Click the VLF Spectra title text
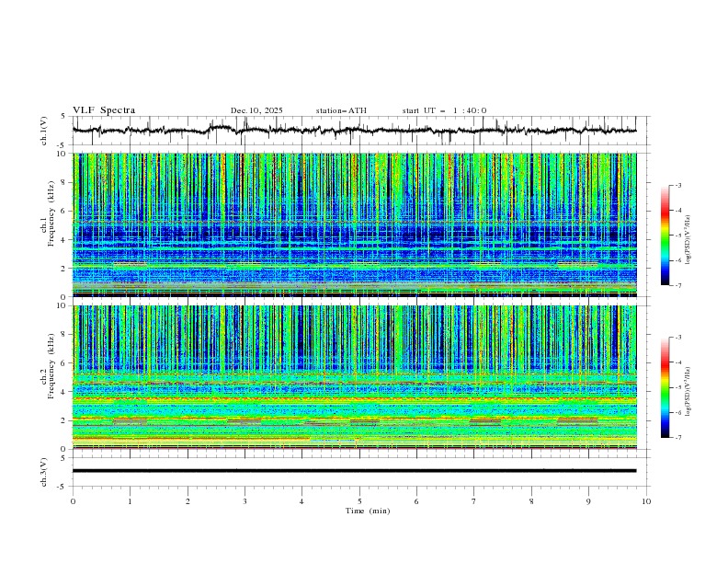This screenshot has height=563, width=728. point(104,110)
